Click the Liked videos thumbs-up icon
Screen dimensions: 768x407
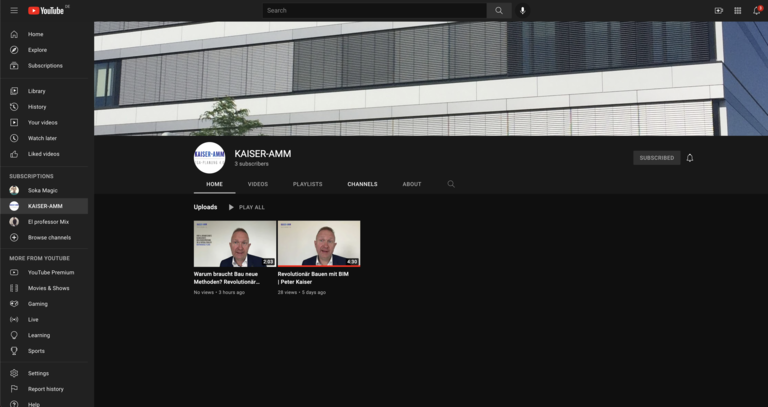pos(14,154)
